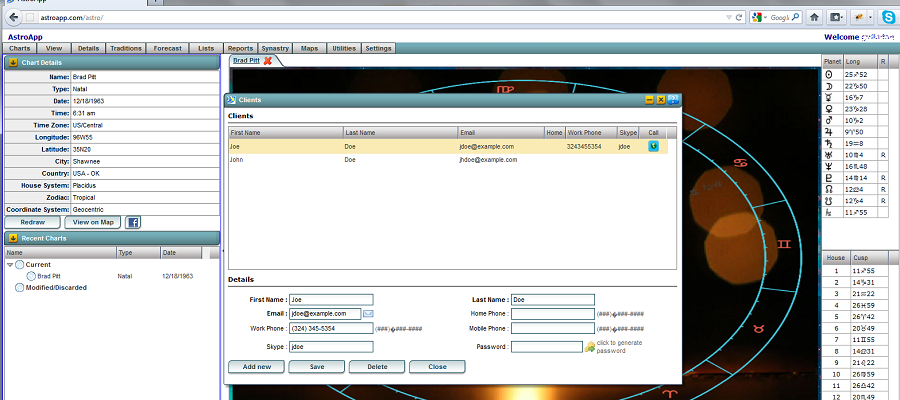Viewport: 900px width, 400px height.
Task: Open the Forecast menu
Action: [168, 48]
